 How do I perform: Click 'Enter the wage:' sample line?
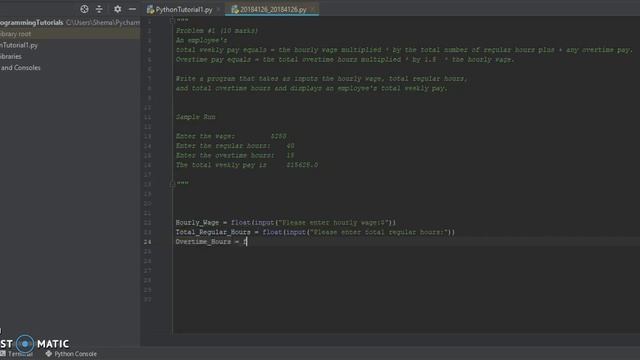click(x=231, y=136)
